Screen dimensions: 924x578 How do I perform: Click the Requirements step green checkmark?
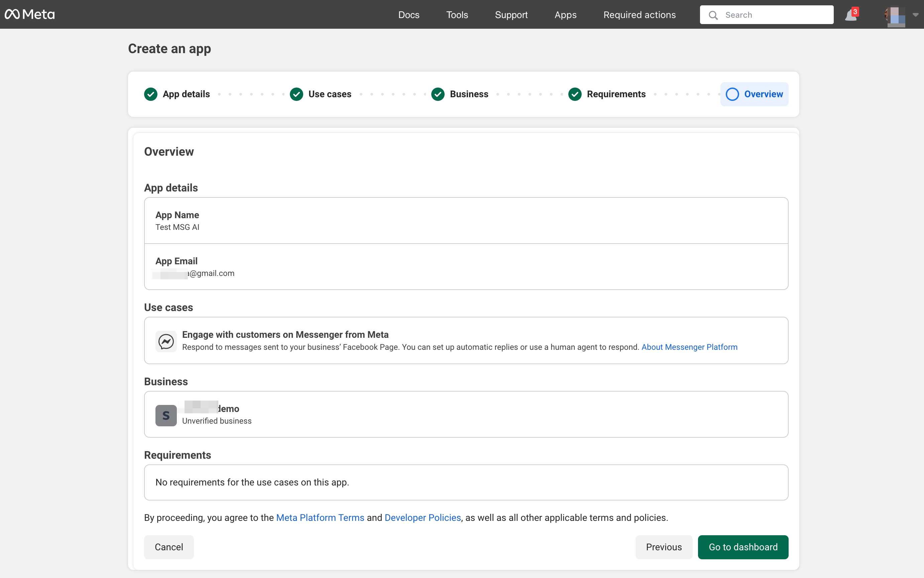[575, 94]
